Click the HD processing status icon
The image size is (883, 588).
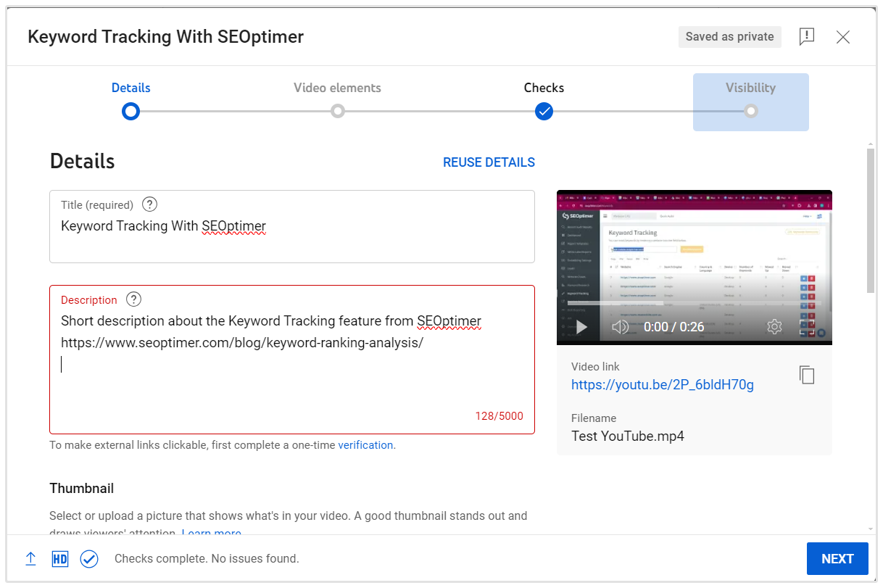coord(59,559)
